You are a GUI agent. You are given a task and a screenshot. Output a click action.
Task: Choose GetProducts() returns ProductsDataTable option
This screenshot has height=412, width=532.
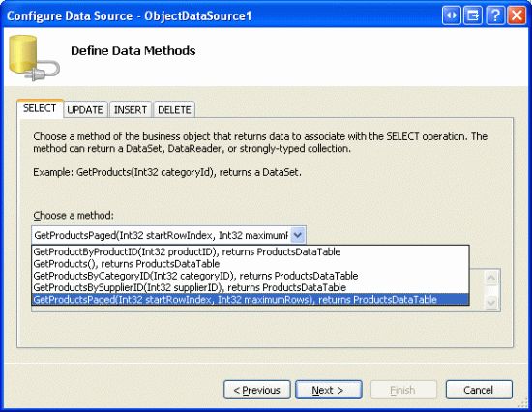(251, 264)
